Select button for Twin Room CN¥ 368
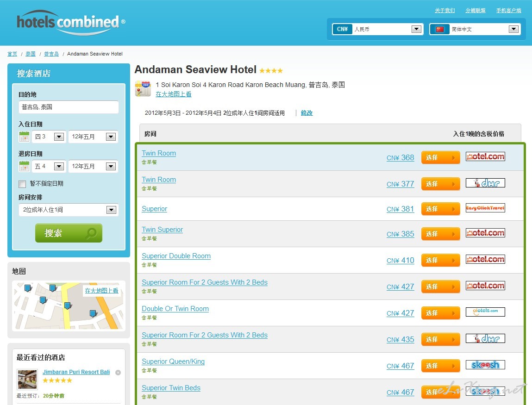 [x=440, y=157]
